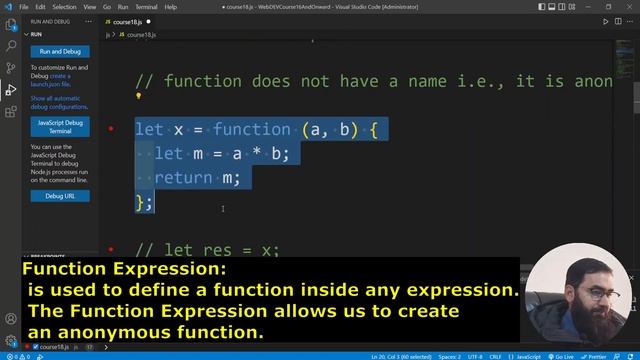Click the Debug URL button

pyautogui.click(x=60, y=196)
